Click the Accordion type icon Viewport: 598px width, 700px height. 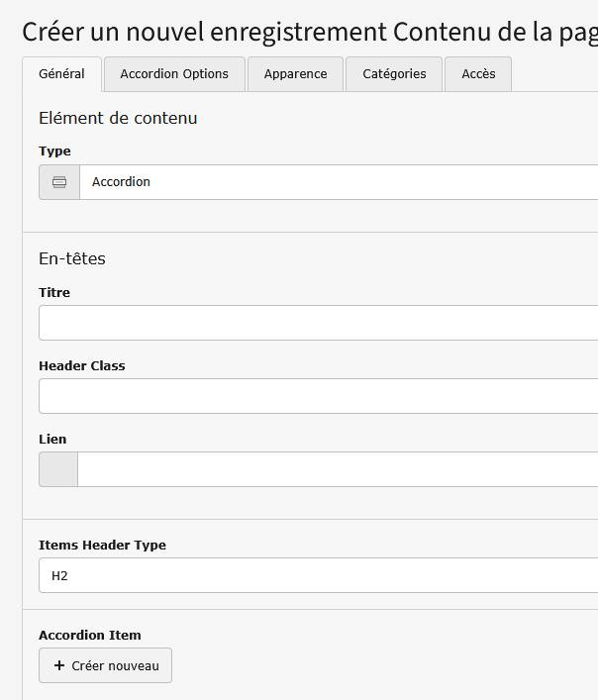pos(59,182)
